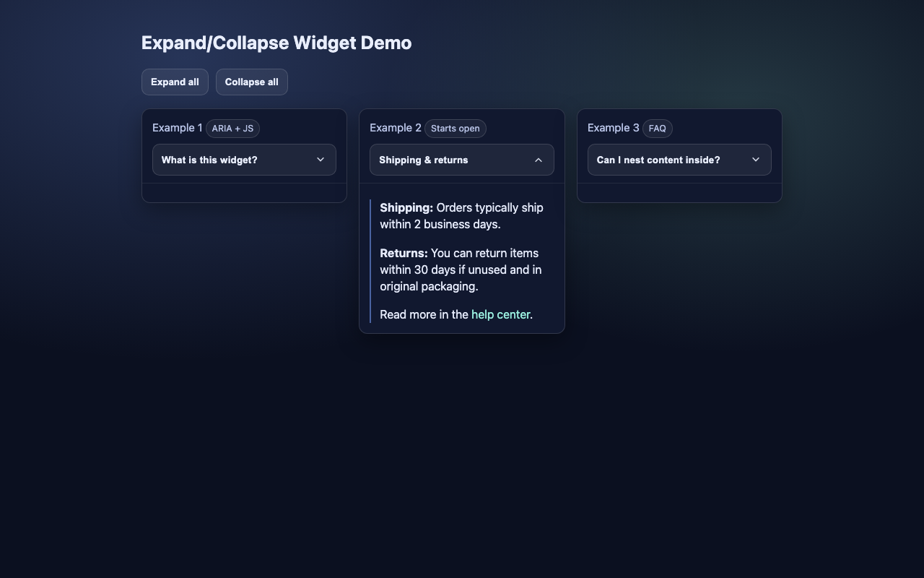Click the chevron beside "Can I nest content inside?"
The height and width of the screenshot is (578, 924).
coord(756,160)
